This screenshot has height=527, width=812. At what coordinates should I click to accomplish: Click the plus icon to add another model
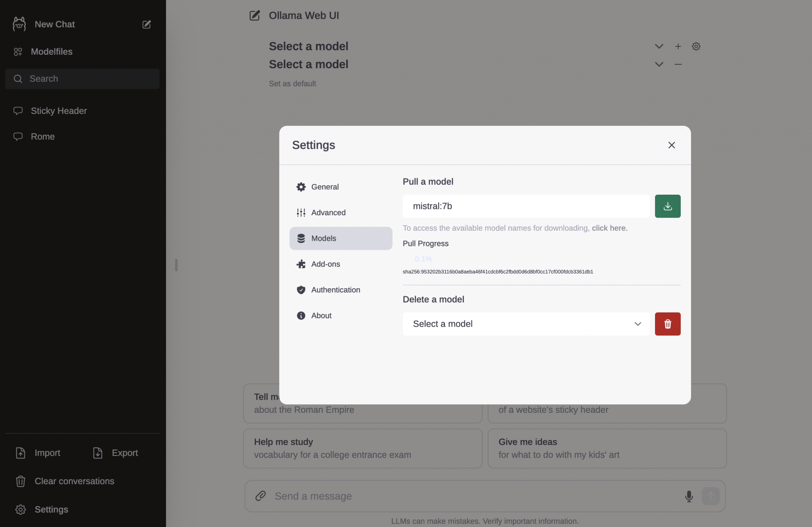[x=678, y=46]
